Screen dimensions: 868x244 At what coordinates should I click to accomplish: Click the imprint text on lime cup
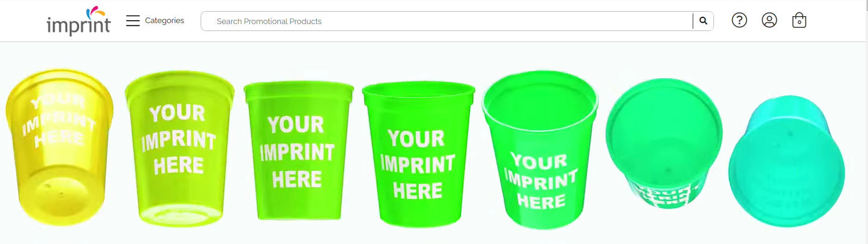[x=296, y=152]
